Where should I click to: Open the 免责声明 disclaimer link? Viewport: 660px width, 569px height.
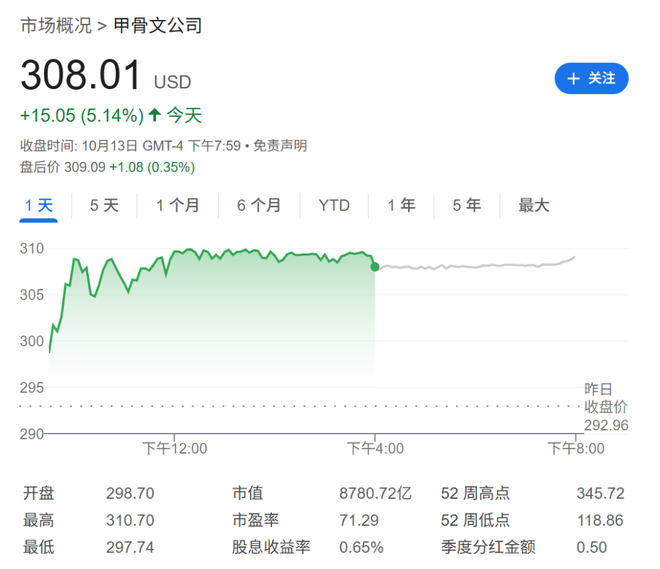click(280, 146)
